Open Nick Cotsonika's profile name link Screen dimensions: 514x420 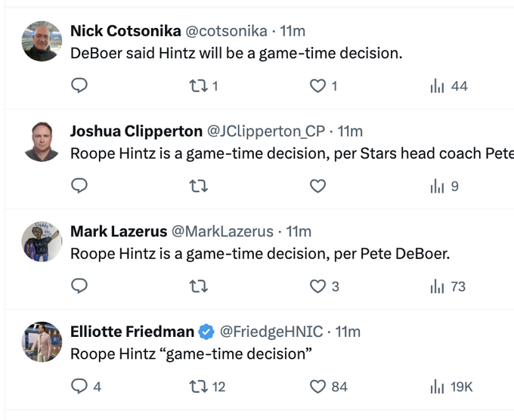pyautogui.click(x=125, y=31)
